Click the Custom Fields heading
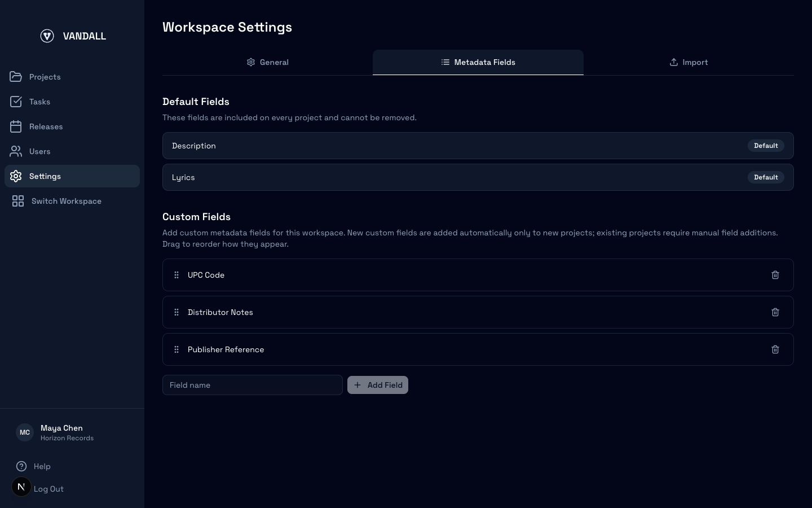 coord(196,217)
